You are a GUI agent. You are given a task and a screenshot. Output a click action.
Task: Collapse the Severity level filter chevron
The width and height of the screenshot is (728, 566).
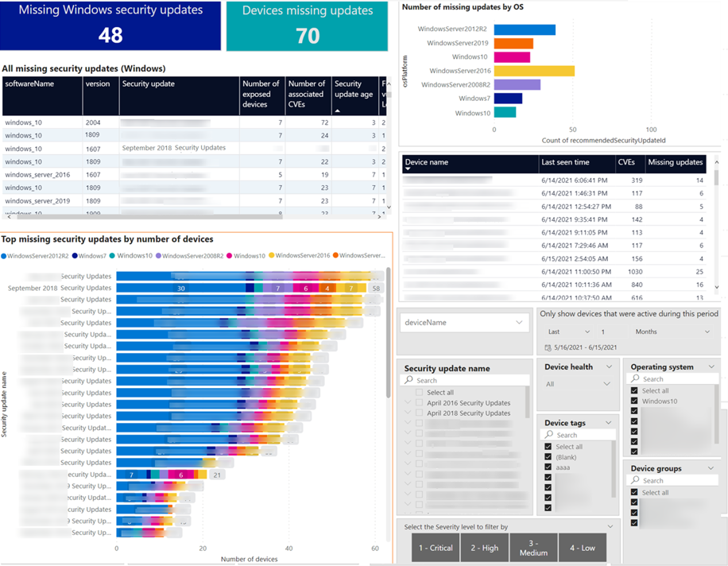pos(610,526)
